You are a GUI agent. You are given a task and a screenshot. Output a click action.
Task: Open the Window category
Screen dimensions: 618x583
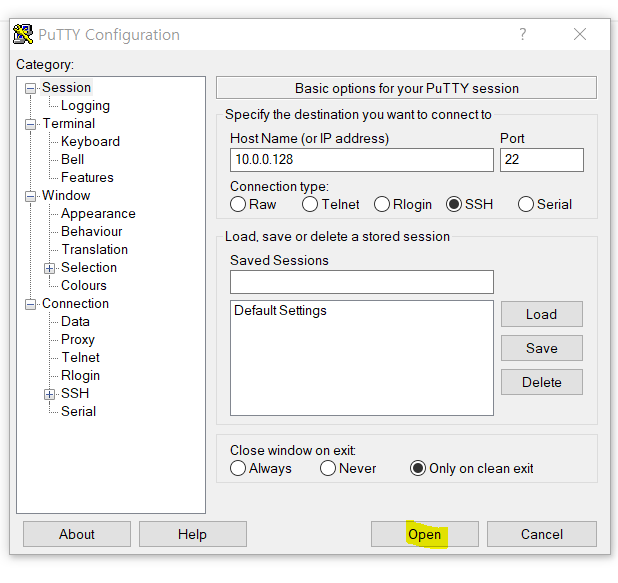[x=66, y=196]
